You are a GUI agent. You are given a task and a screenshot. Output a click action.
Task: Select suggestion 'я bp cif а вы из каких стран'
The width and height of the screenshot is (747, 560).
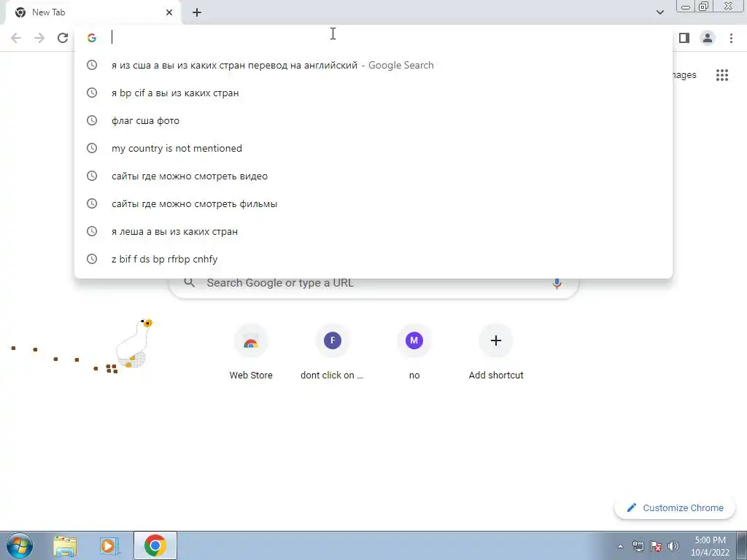pyautogui.click(x=373, y=93)
